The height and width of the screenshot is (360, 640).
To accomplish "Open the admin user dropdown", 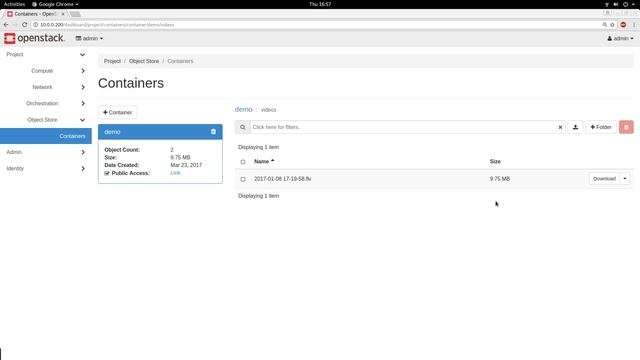I will tap(620, 38).
